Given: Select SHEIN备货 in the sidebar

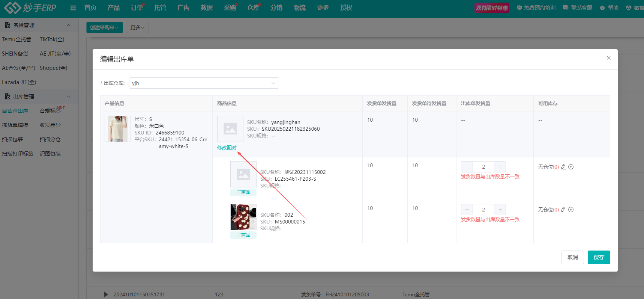Looking at the screenshot, I should pyautogui.click(x=15, y=54).
